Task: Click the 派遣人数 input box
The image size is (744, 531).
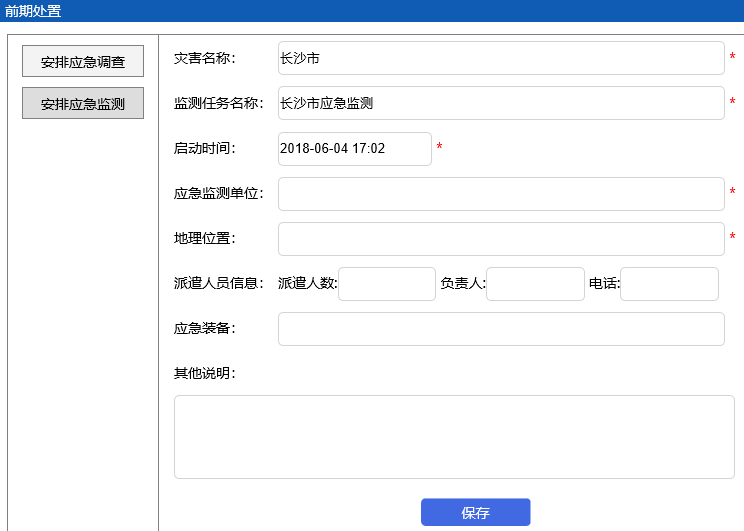Action: (387, 284)
